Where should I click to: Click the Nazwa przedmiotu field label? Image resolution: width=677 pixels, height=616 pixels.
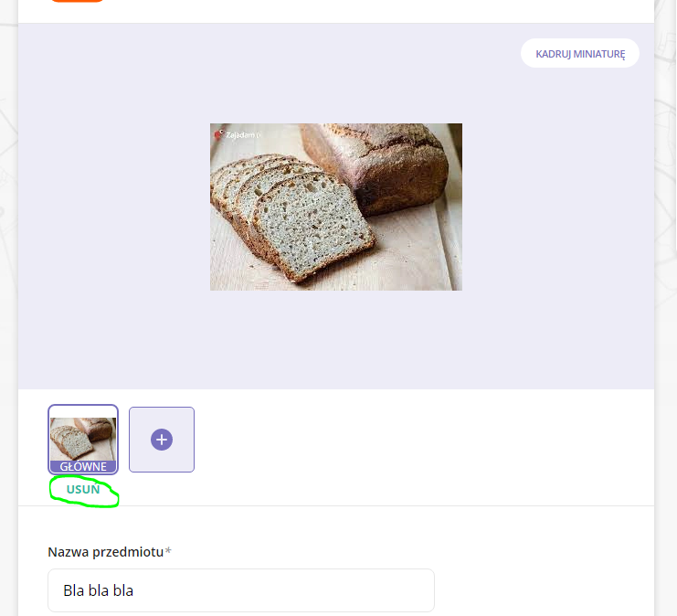[x=105, y=552]
